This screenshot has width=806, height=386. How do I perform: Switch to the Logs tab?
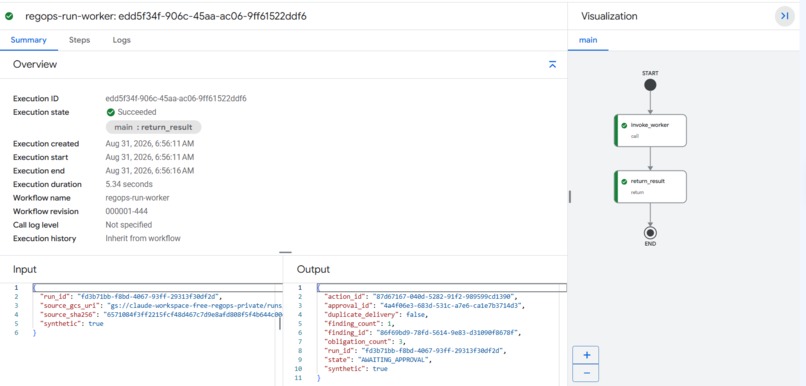122,40
